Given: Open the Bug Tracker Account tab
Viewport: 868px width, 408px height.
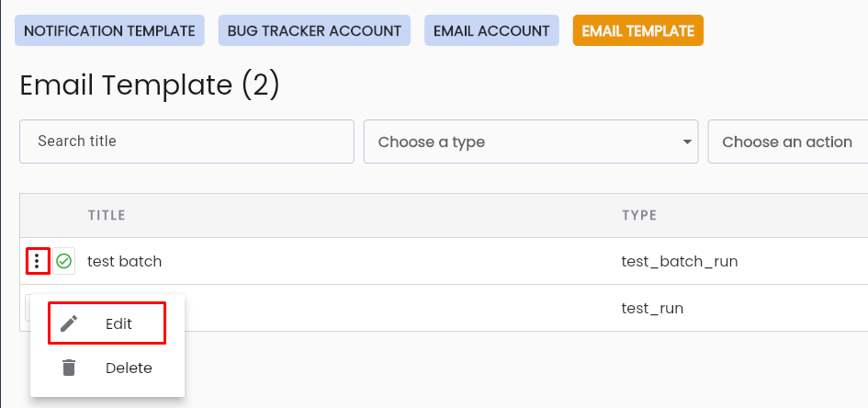Looking at the screenshot, I should (314, 30).
